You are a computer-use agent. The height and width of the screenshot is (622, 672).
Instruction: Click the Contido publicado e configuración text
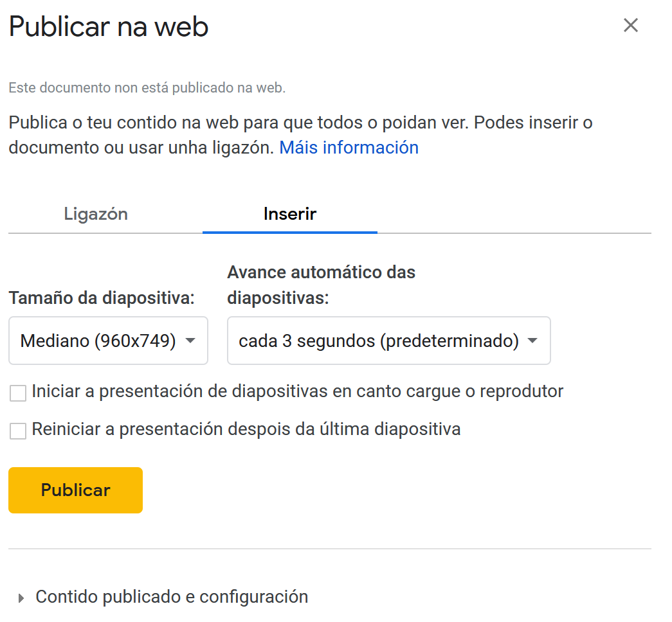pyautogui.click(x=172, y=597)
